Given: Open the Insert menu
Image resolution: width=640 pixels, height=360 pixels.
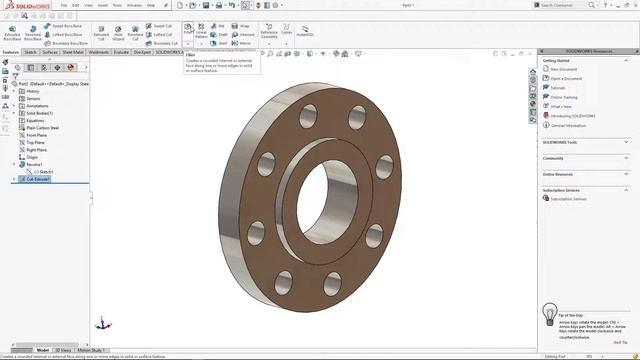Looking at the screenshot, I should click(x=102, y=5).
